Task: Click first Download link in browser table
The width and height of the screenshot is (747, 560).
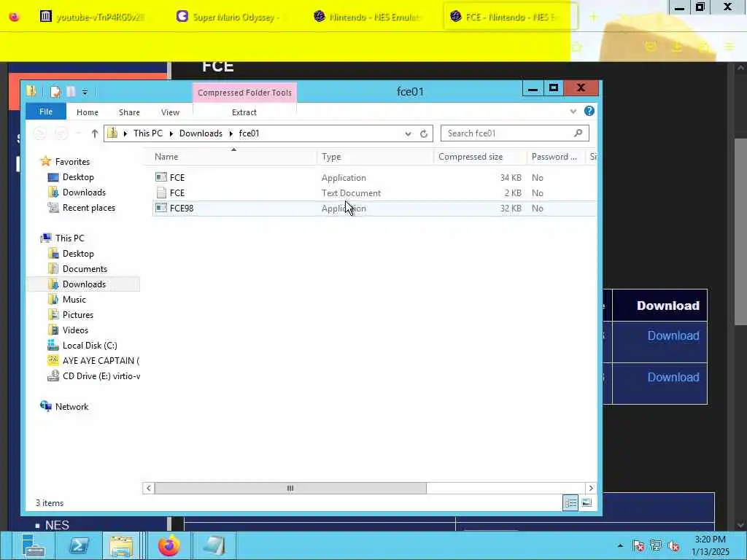Action: point(673,335)
